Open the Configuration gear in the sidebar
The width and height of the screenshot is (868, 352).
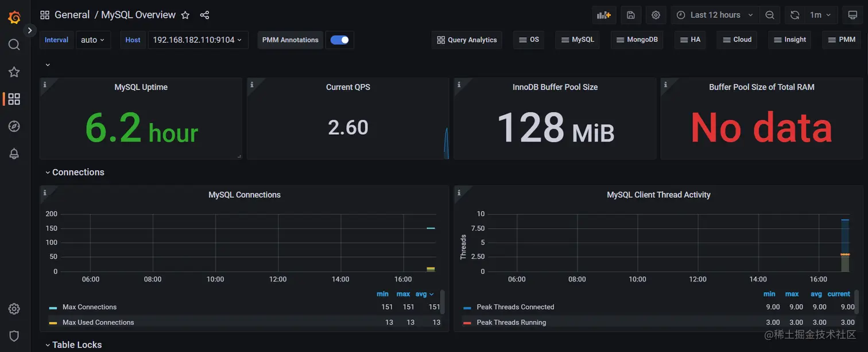(14, 309)
